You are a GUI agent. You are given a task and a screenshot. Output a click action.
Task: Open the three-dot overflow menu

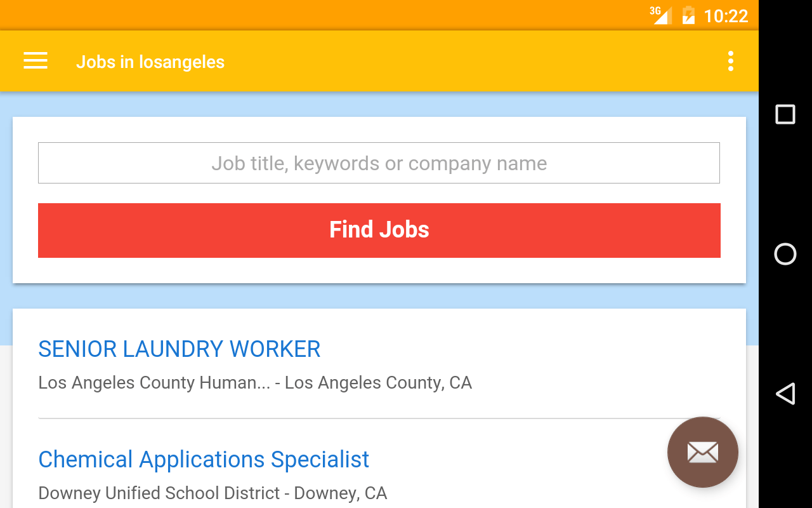click(731, 61)
